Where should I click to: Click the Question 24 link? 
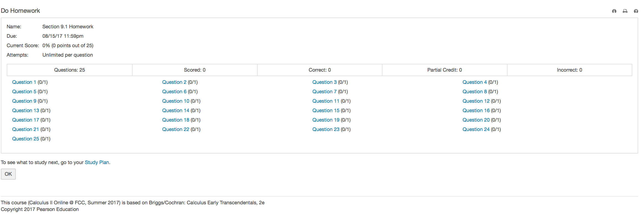pyautogui.click(x=476, y=129)
